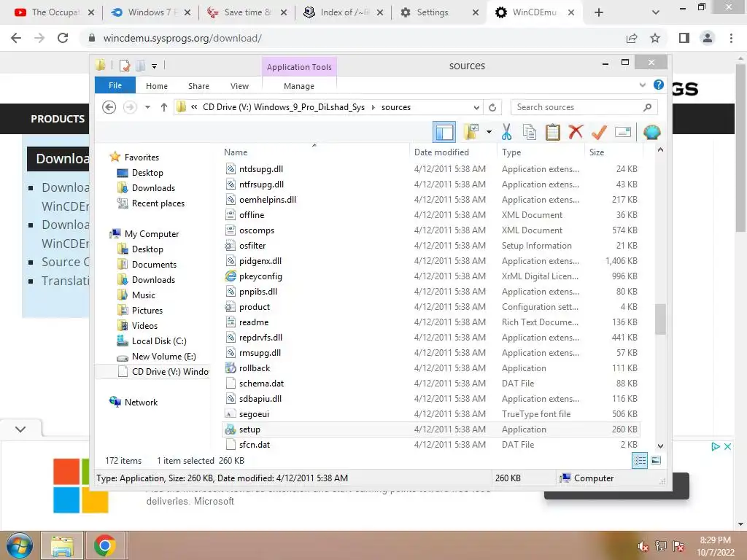Click the Chrome taskbar icon
Image resolution: width=747 pixels, height=560 pixels.
click(105, 545)
